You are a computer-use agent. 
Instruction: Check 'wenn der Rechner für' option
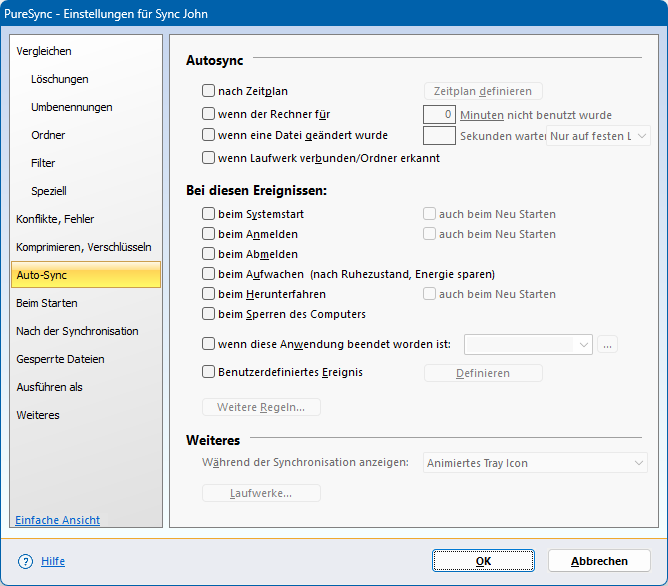coord(208,114)
